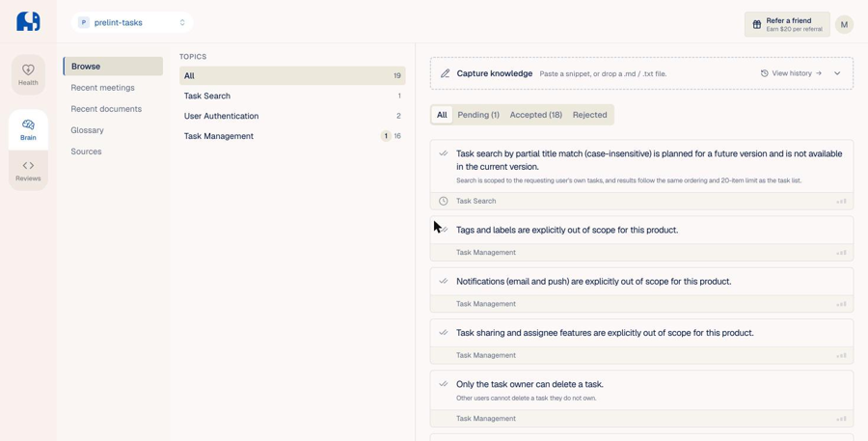The height and width of the screenshot is (441, 868).
Task: Open the Health sidebar section
Action: click(x=28, y=75)
